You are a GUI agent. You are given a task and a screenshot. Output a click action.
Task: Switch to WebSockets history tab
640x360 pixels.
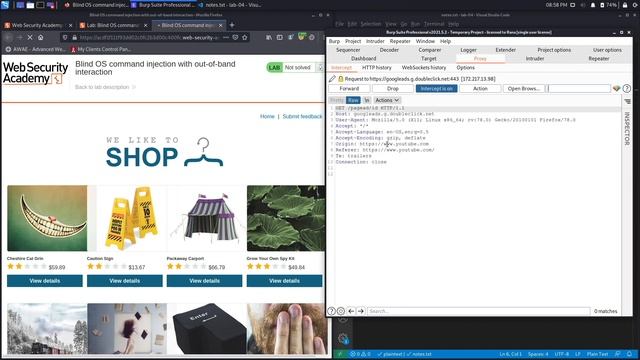424,67
